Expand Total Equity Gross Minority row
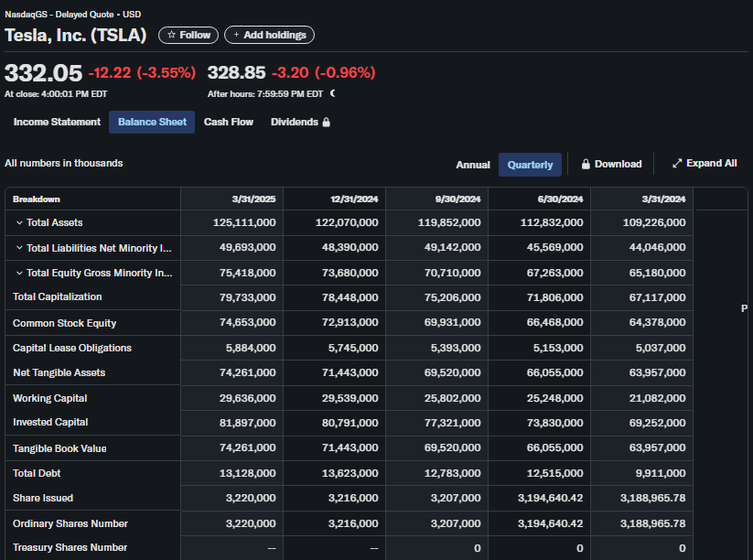This screenshot has width=753, height=560. coord(19,273)
